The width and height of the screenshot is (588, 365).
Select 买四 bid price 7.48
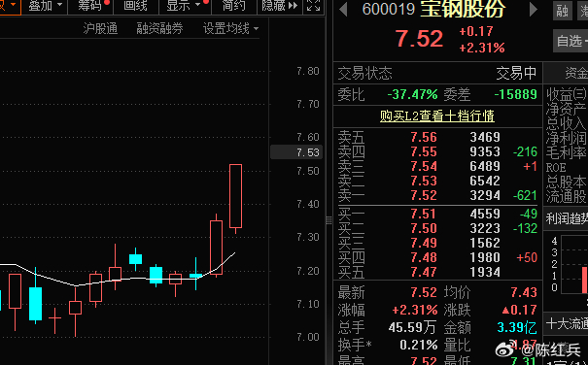[424, 258]
